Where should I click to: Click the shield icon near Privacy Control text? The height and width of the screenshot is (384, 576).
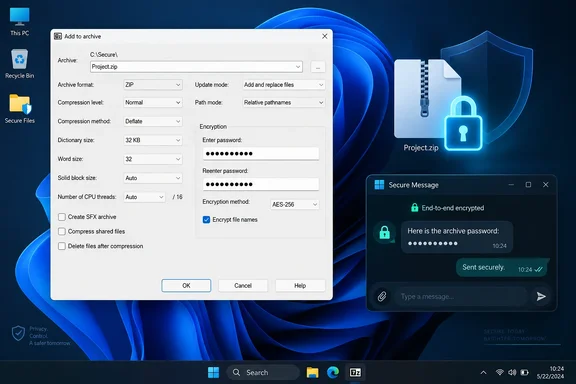point(18,333)
